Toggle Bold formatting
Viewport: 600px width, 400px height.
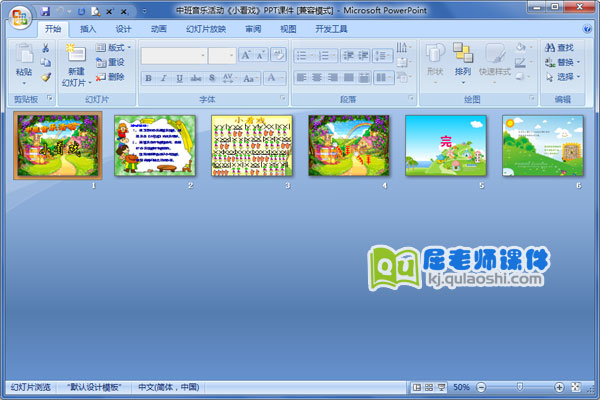pyautogui.click(x=148, y=77)
